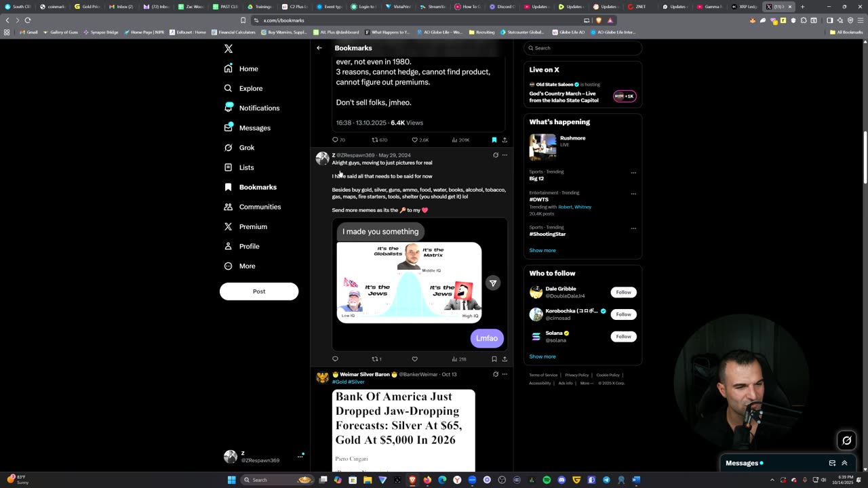Screen dimensions: 868x488
Task: Toggle bookmark on Z's post
Action: point(494,359)
